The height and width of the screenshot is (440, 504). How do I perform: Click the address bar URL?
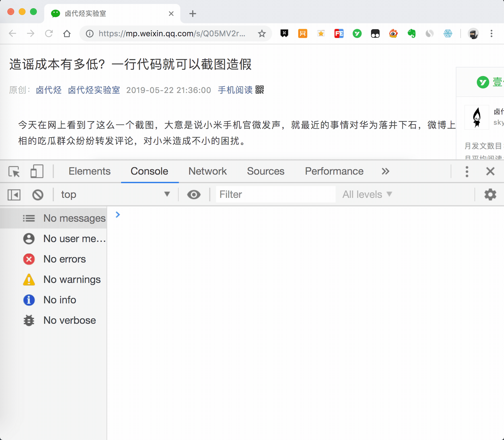(x=172, y=34)
